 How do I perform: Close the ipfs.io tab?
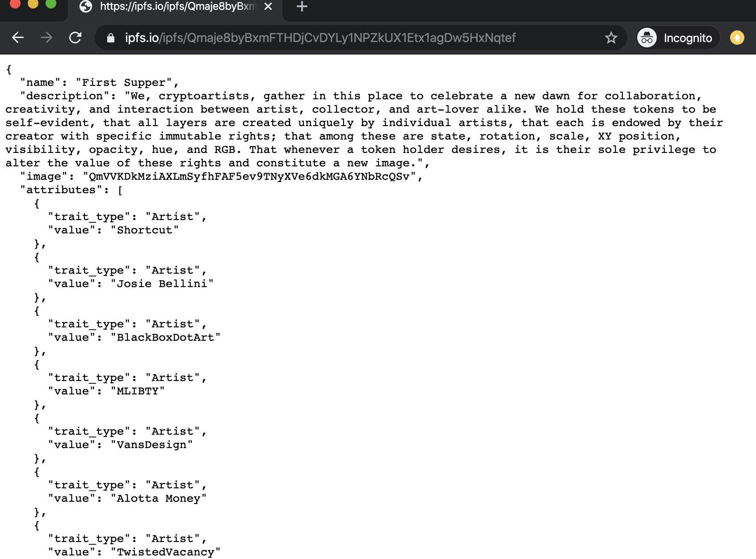coord(268,7)
